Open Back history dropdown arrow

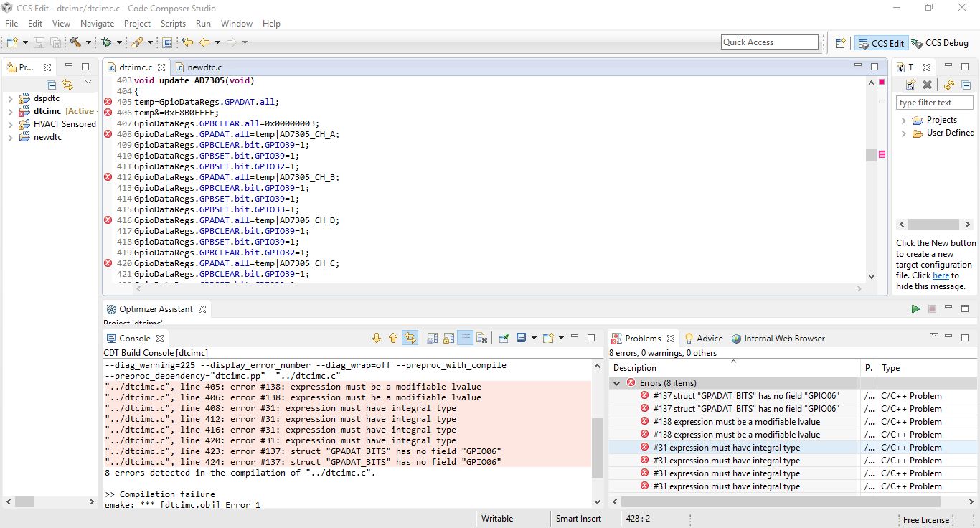point(217,43)
